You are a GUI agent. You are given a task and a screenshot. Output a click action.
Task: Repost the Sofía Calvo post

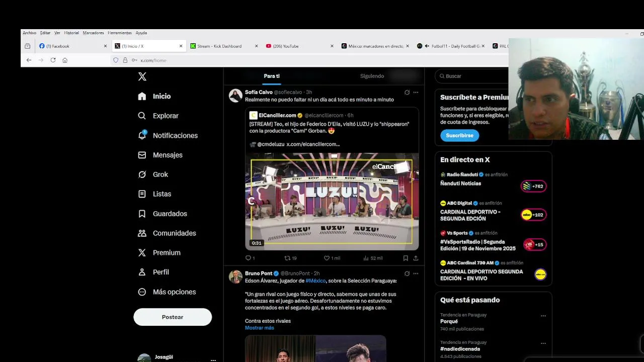pyautogui.click(x=290, y=258)
